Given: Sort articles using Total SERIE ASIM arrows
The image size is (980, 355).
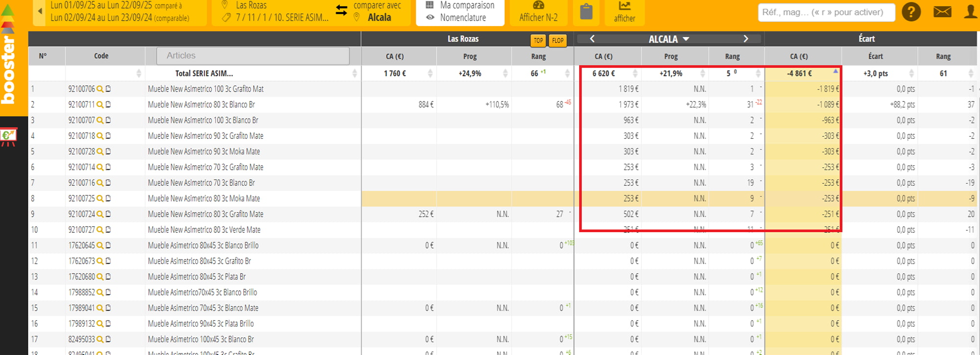Looking at the screenshot, I should [x=354, y=74].
